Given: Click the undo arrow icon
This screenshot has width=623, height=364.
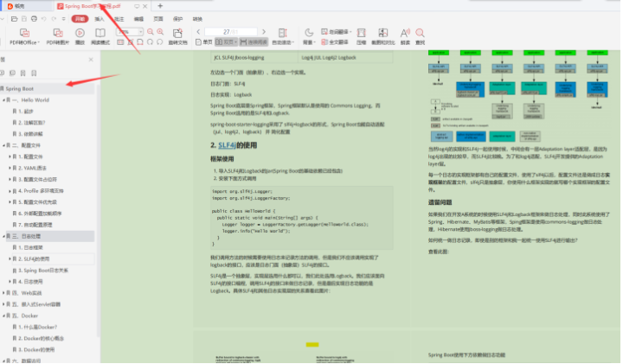Looking at the screenshot, I should [x=44, y=19].
